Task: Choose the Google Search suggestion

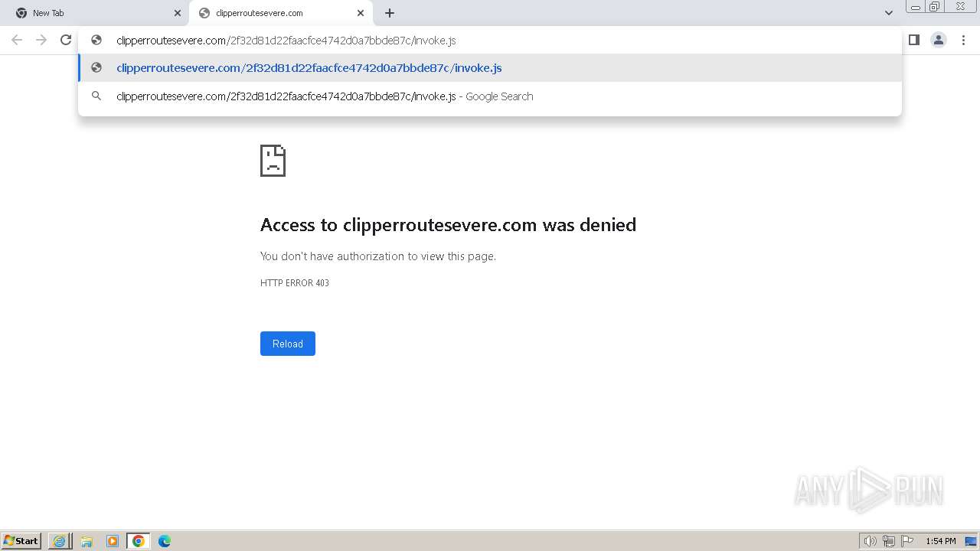Action: tap(490, 96)
